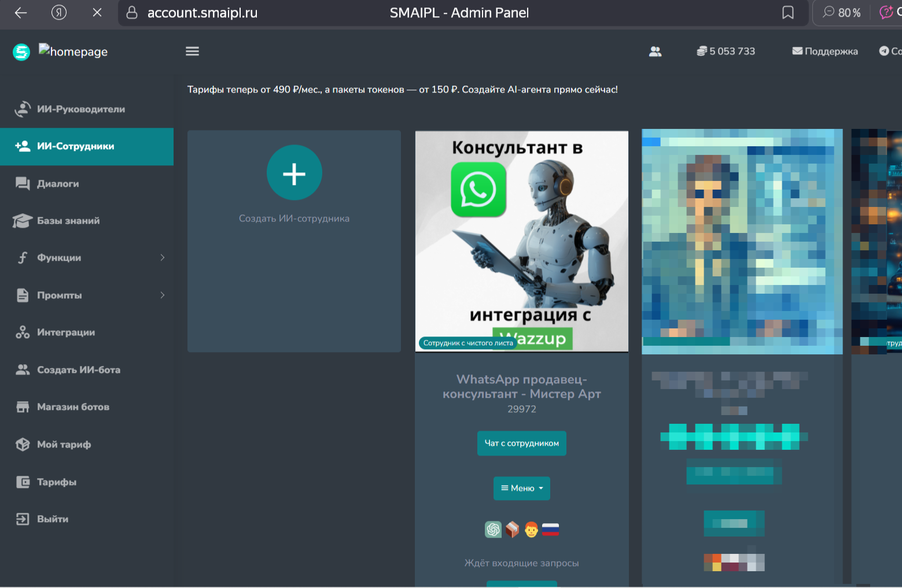Open the WhatsApp consultant card image
The image size is (902, 588).
tap(522, 241)
